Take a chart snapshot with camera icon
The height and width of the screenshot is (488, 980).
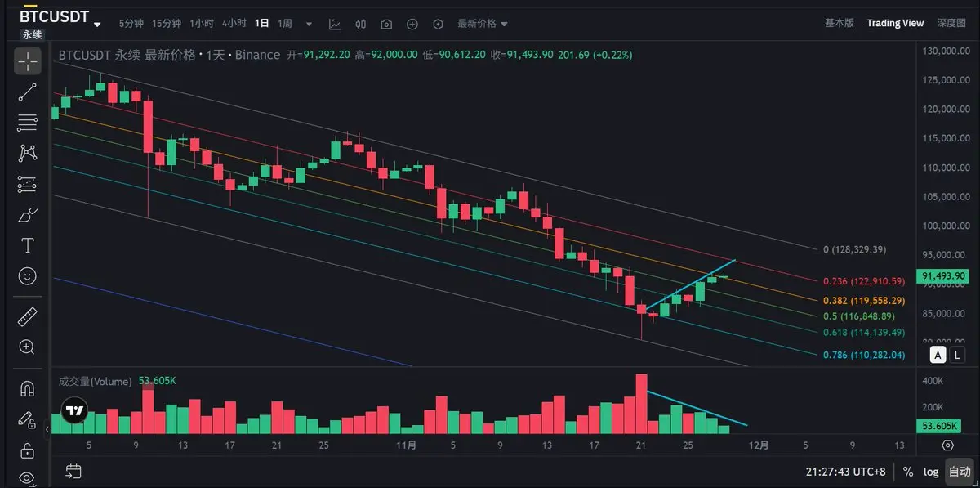(x=386, y=24)
